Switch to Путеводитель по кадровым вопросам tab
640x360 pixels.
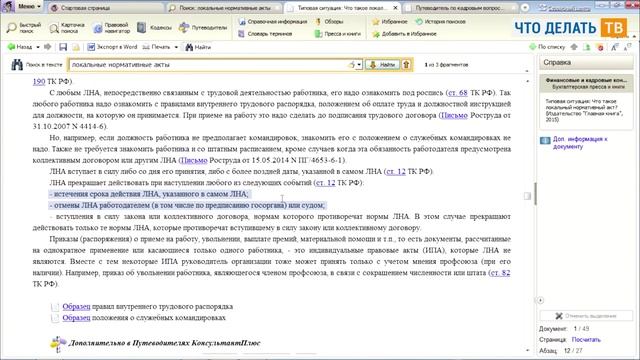click(x=460, y=8)
